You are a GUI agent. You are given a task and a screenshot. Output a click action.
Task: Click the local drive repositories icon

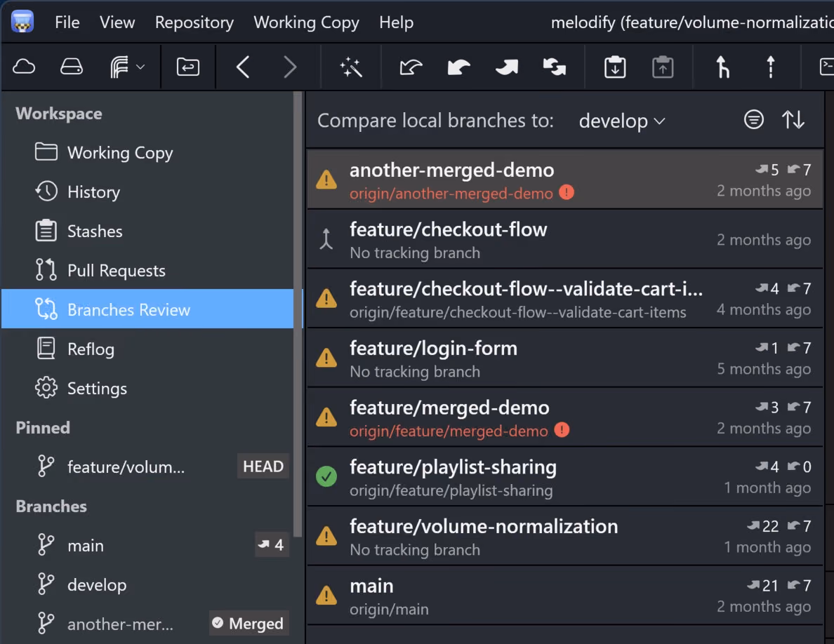coord(72,67)
